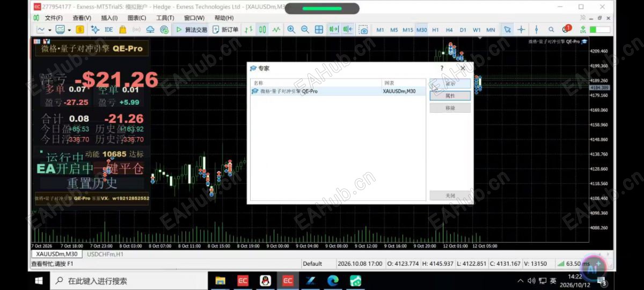Toggle chart shift icon

click(348, 30)
